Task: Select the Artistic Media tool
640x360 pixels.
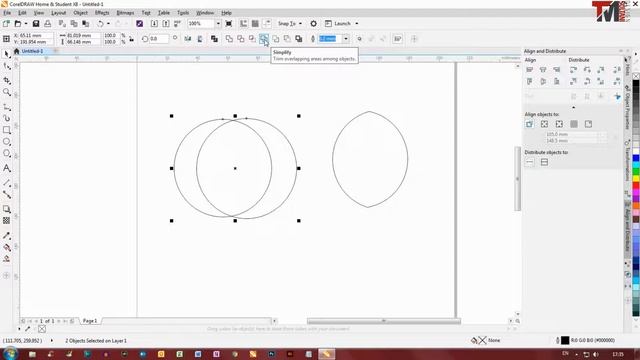Action: (x=7, y=118)
